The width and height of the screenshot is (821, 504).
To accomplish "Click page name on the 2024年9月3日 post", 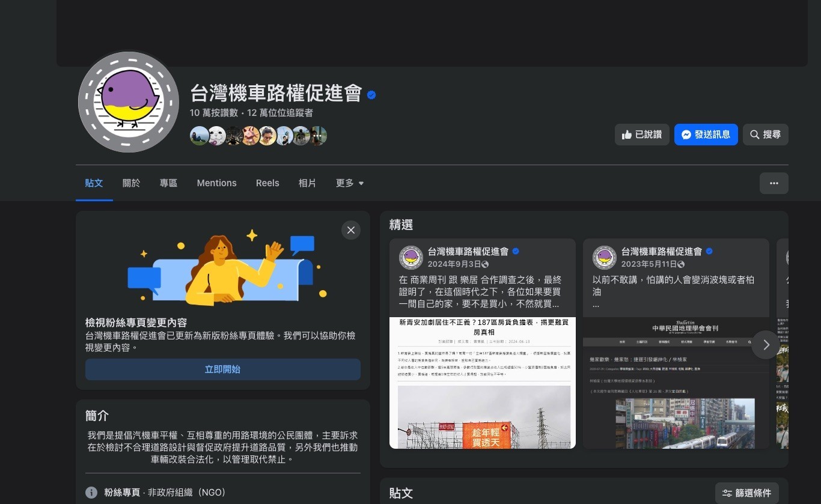I will click(468, 251).
